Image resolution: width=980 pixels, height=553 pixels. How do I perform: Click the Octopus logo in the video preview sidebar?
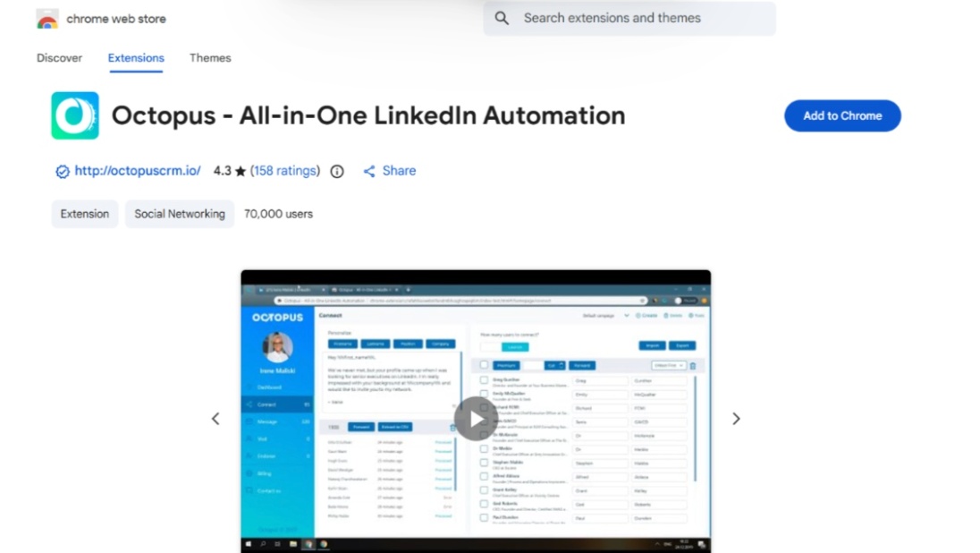coord(277,318)
